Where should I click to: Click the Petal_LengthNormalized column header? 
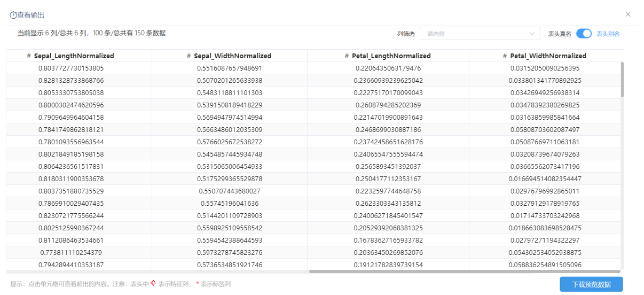point(388,56)
